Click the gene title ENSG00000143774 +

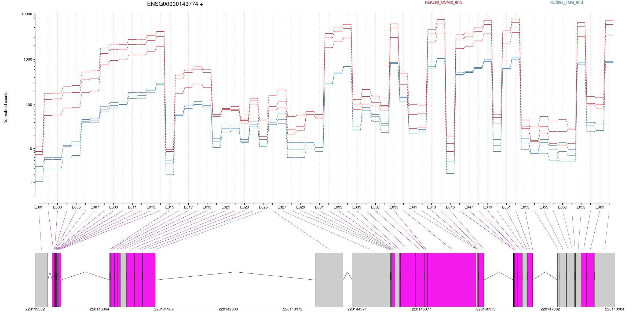point(175,4)
